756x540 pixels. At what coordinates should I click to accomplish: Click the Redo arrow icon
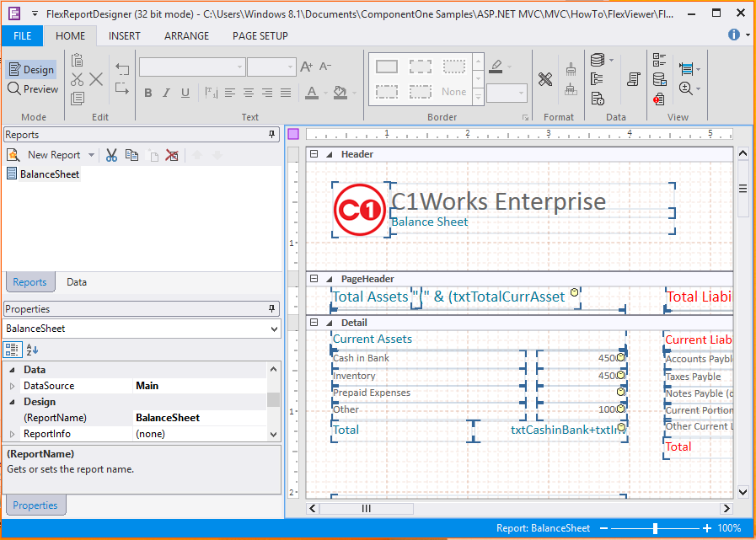click(122, 88)
